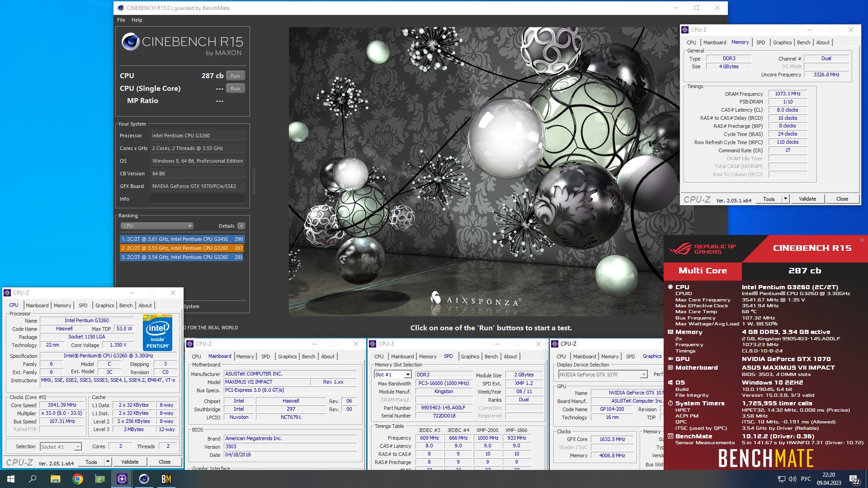
Task: Open notification center icon
Action: click(854, 479)
